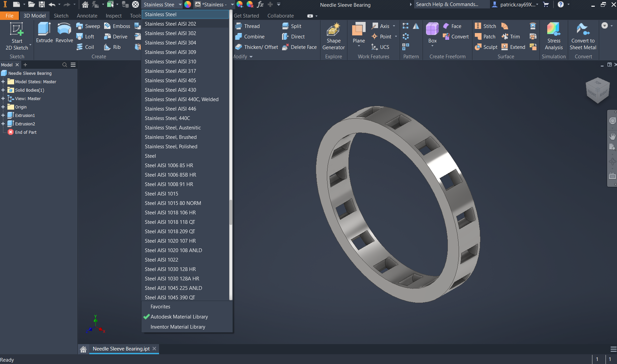
Task: Click Convert to Sheet Metal
Action: (583, 30)
